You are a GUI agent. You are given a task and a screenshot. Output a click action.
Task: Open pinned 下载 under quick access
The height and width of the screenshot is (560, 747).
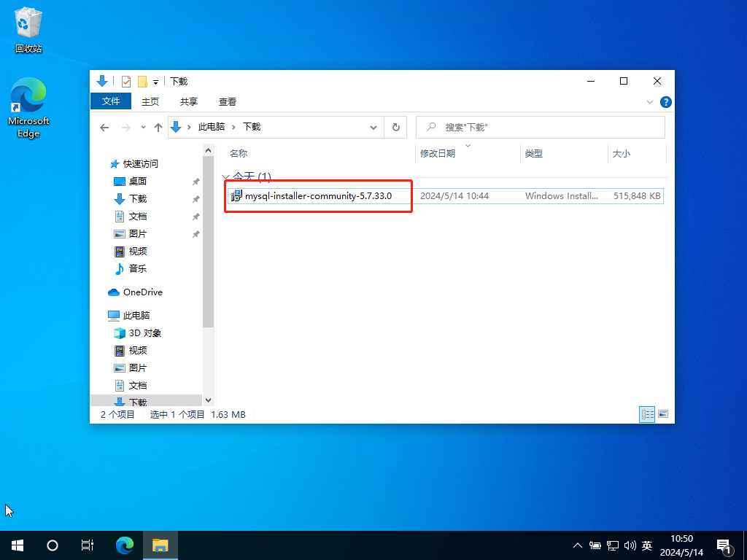click(138, 198)
